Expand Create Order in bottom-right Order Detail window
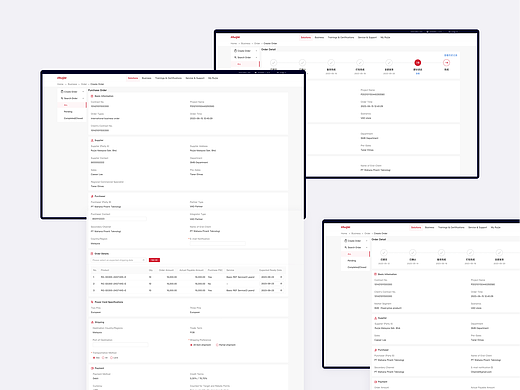Screen dimensions: 520x390 point(356,241)
